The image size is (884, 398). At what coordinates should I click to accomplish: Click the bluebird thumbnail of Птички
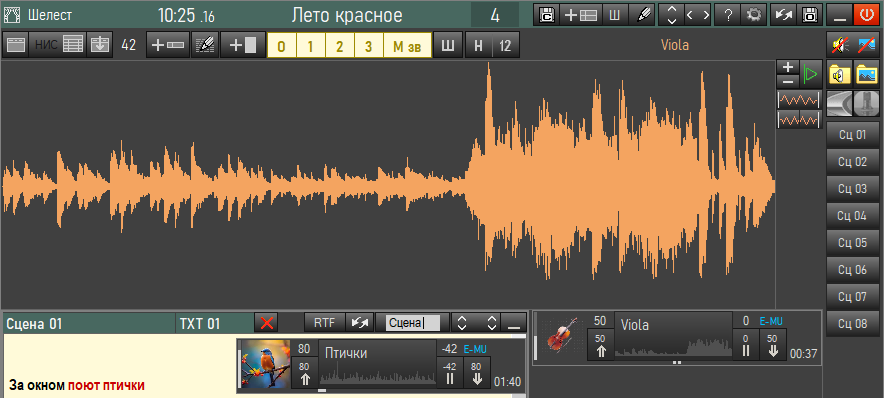[x=266, y=364]
